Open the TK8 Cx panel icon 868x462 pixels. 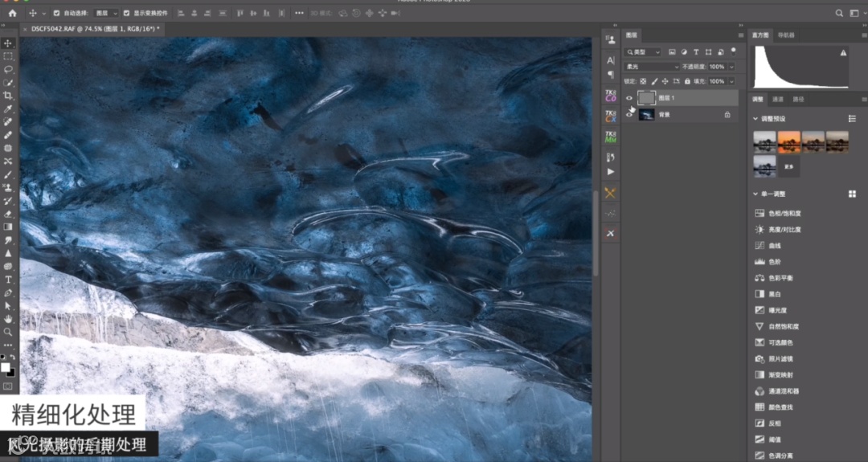610,117
